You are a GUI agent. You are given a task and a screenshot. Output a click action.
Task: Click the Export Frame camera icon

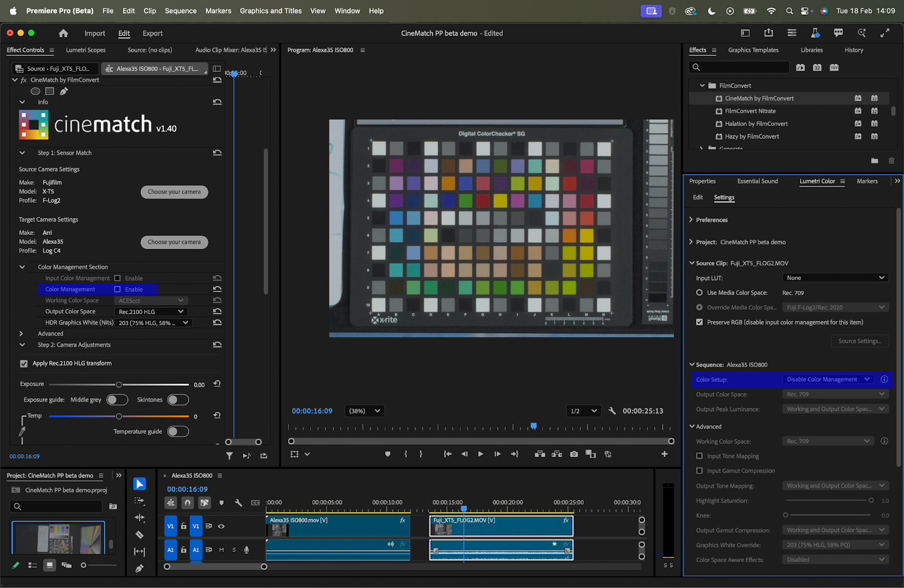coord(574,454)
